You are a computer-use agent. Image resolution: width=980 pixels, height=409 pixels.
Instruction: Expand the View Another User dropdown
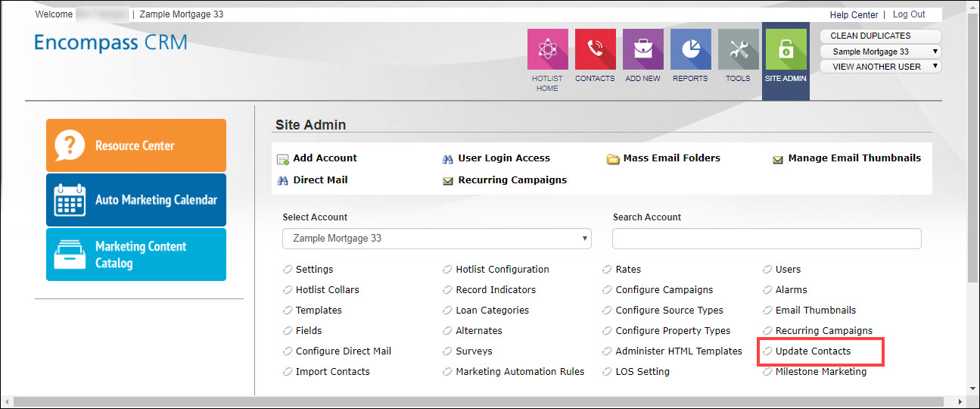pos(880,67)
